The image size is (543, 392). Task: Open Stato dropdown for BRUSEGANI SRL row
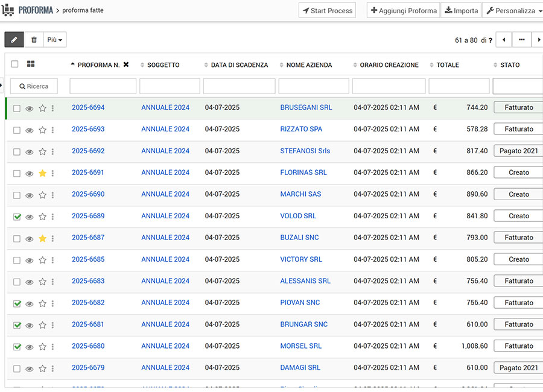[x=518, y=107]
